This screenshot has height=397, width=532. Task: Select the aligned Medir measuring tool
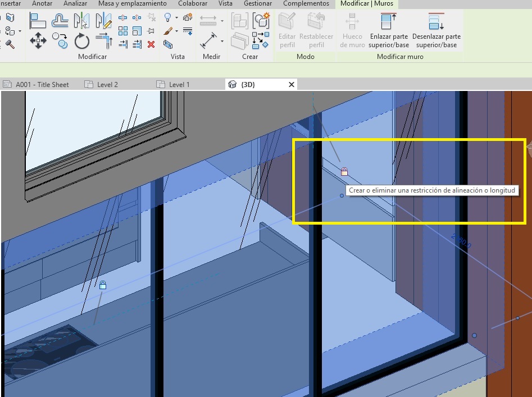210,39
